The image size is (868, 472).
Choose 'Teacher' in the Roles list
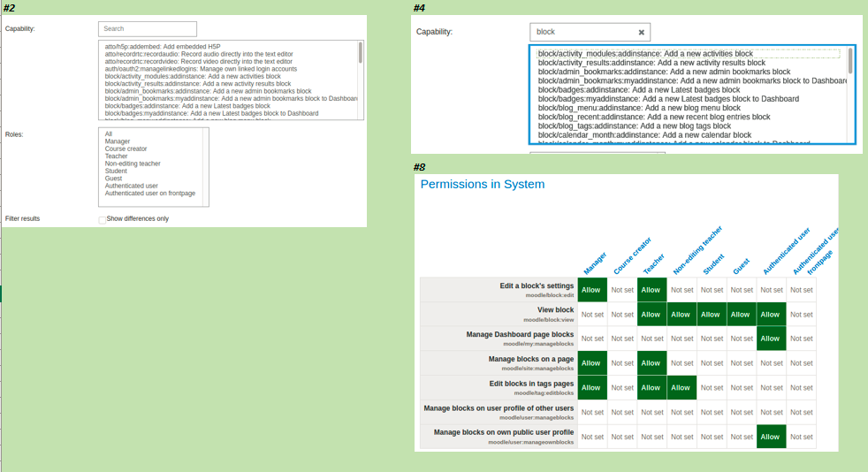click(x=117, y=156)
